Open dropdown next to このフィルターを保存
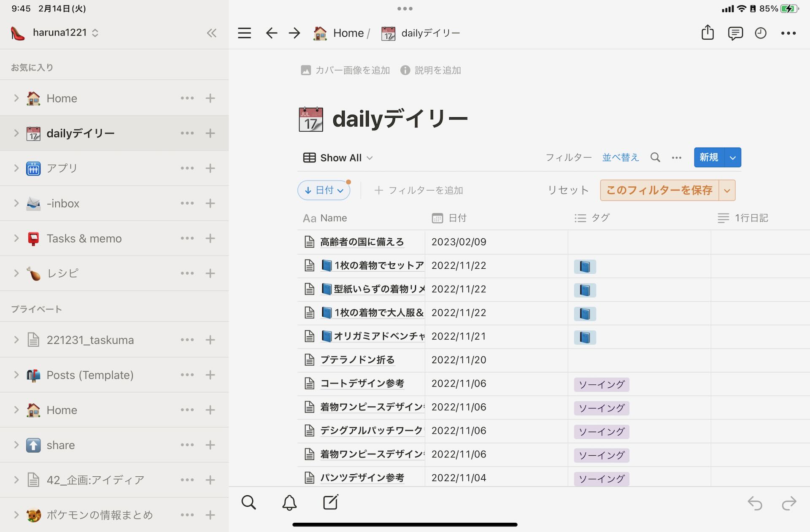Viewport: 810px width, 532px height. 727,190
